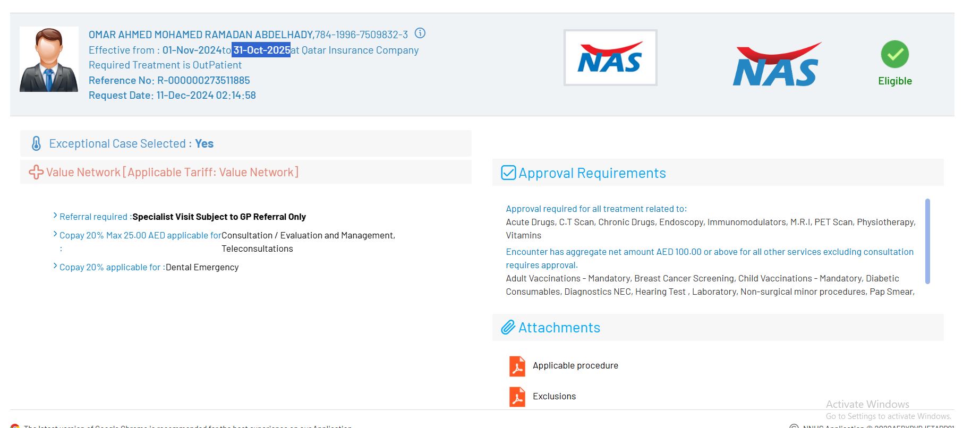Click the Value Network Applicable Tariff heading

(173, 172)
